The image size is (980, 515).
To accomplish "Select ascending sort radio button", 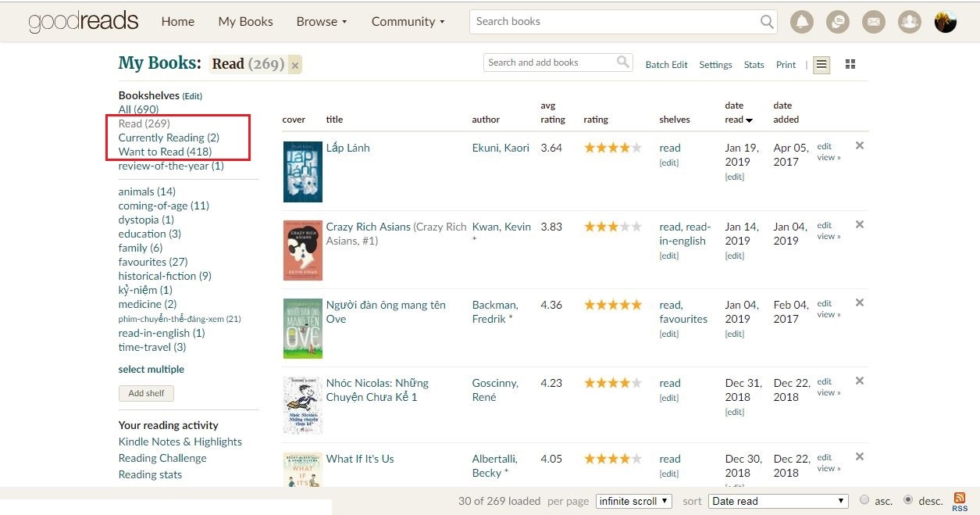I will [864, 500].
